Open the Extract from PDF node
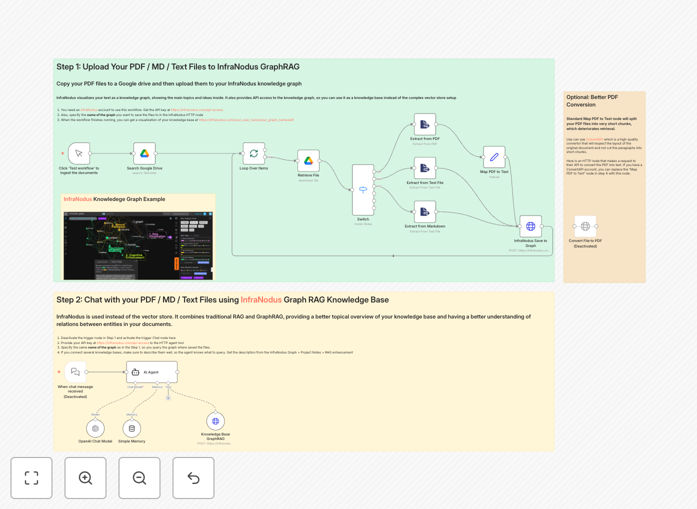This screenshot has width=697, height=509. tap(425, 124)
